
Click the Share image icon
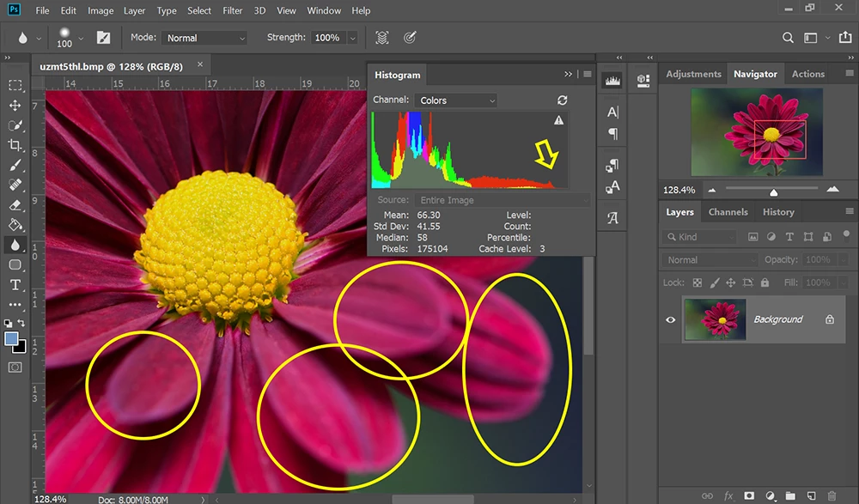click(845, 37)
